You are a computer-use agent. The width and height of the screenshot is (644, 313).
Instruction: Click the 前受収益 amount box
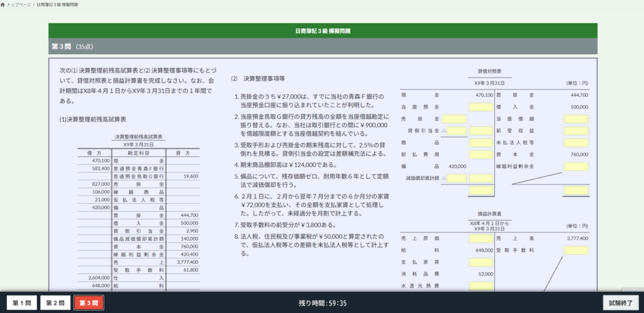(576, 131)
